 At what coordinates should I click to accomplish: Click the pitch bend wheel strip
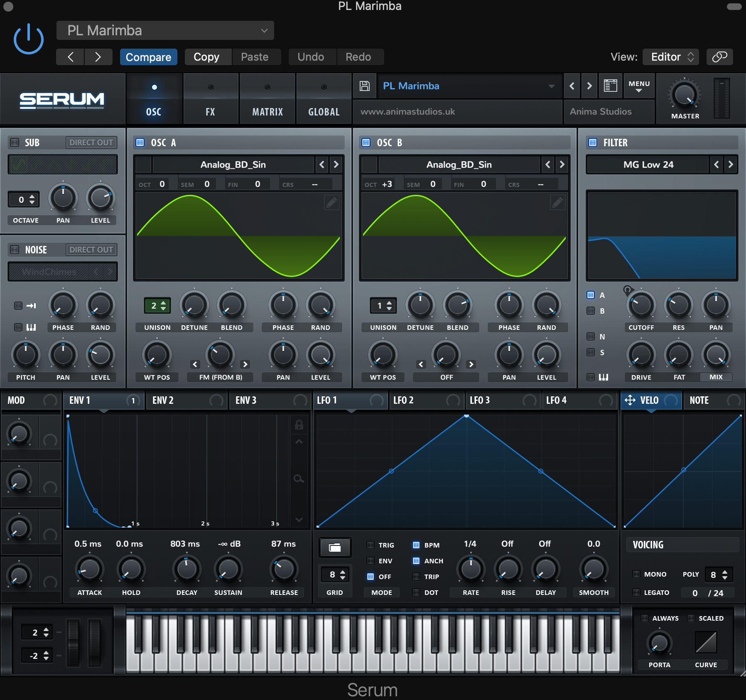pos(73,643)
